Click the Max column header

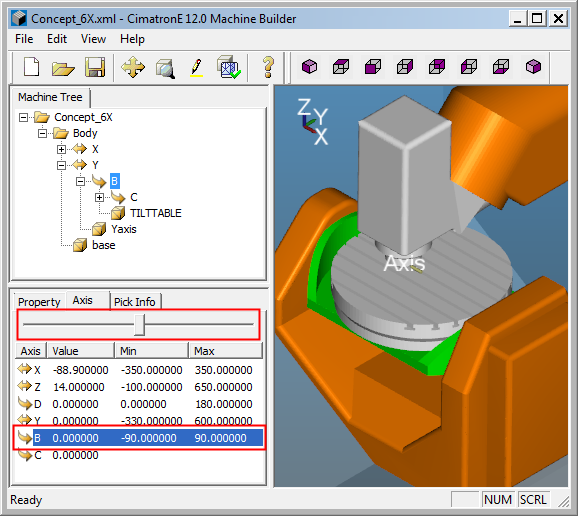(226, 351)
